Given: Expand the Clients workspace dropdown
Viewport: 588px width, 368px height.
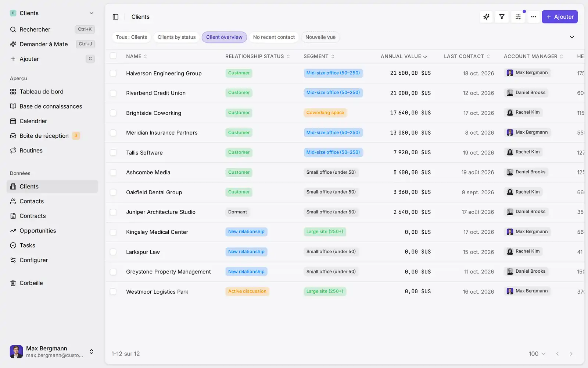Looking at the screenshot, I should pyautogui.click(x=92, y=13).
